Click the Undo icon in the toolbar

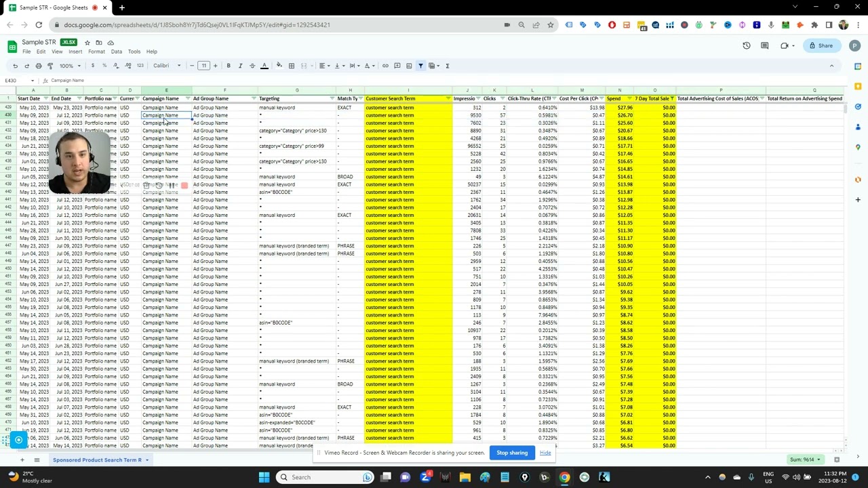(x=15, y=66)
